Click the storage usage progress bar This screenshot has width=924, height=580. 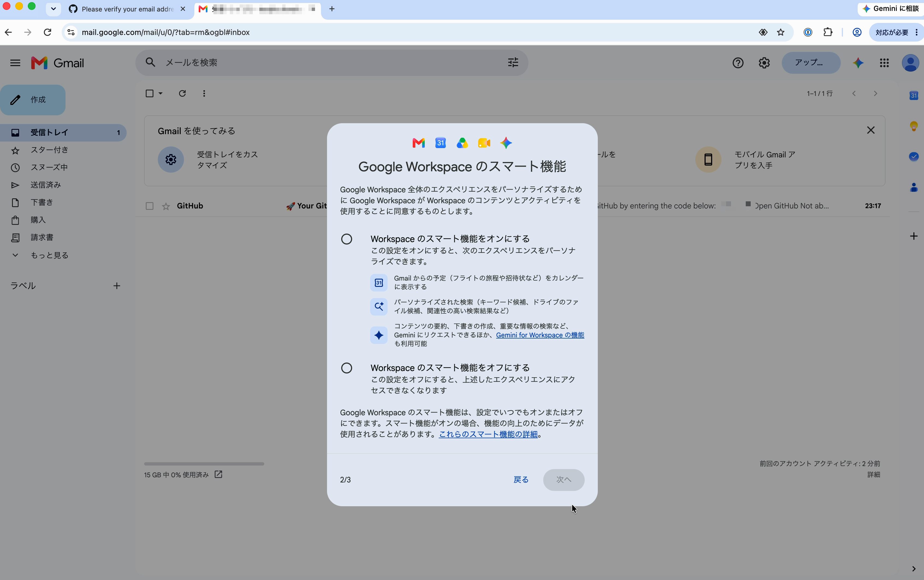coord(204,464)
